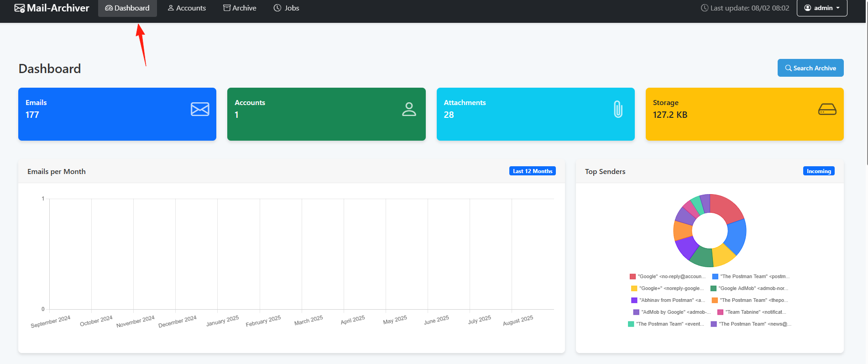Click the page vertical scrollbar
This screenshot has height=364, width=868.
(x=866, y=82)
